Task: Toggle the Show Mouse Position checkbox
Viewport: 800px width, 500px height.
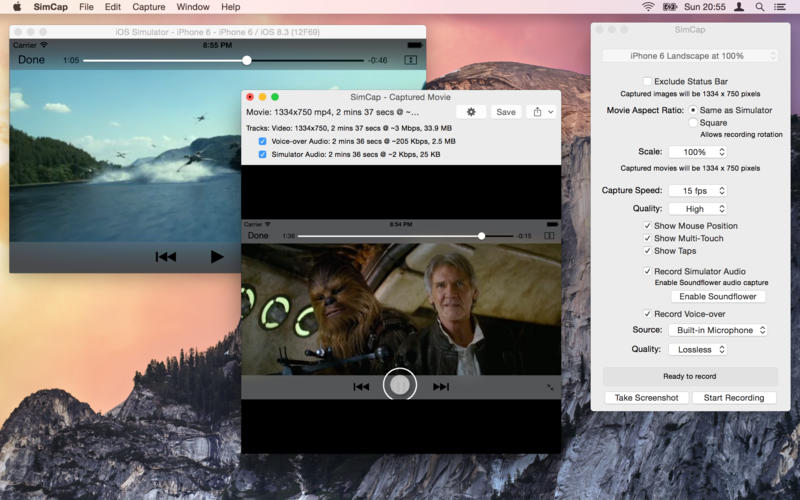Action: tap(647, 226)
